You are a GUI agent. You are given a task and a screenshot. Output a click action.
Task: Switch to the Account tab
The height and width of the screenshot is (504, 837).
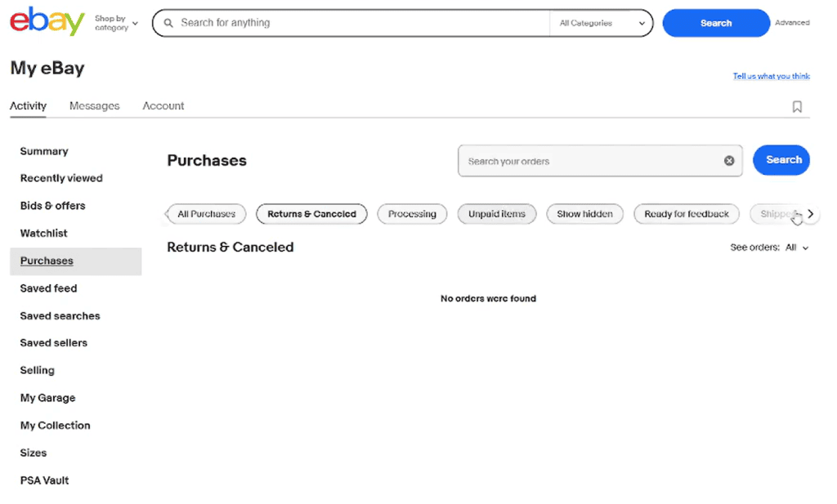pyautogui.click(x=163, y=105)
